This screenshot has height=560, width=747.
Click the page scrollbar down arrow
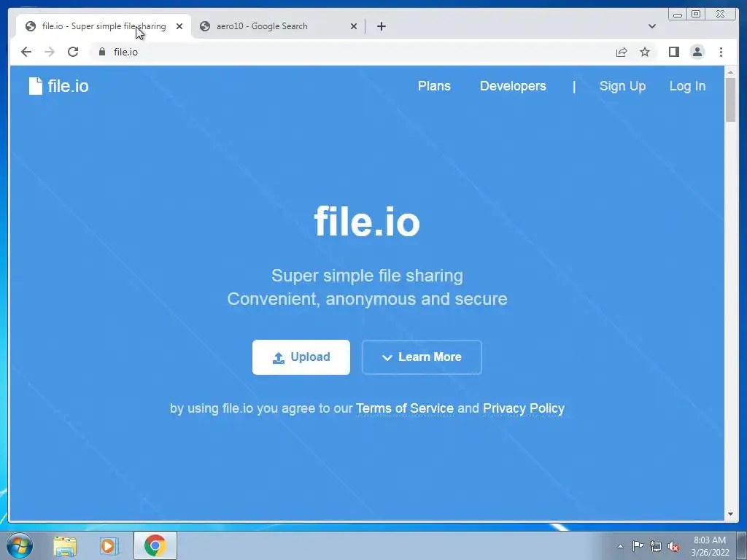[730, 514]
